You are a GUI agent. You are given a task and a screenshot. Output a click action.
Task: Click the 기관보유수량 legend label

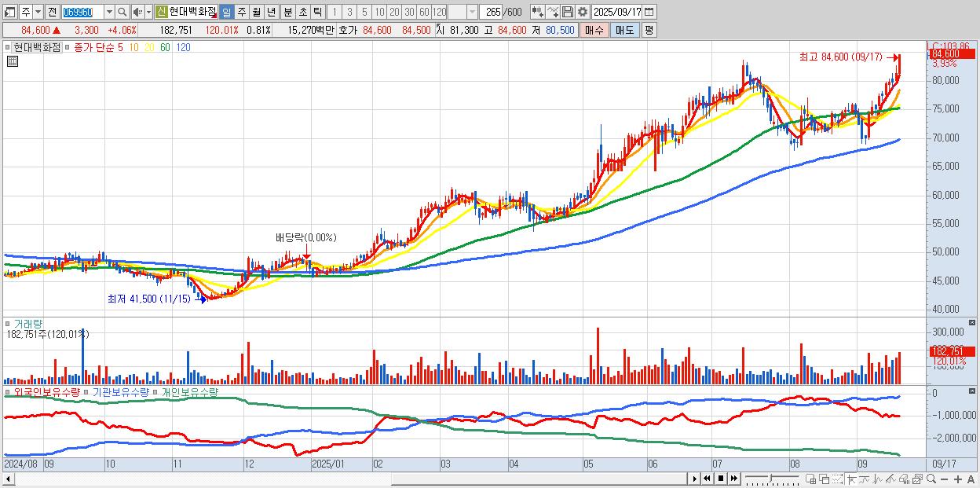[x=121, y=391]
